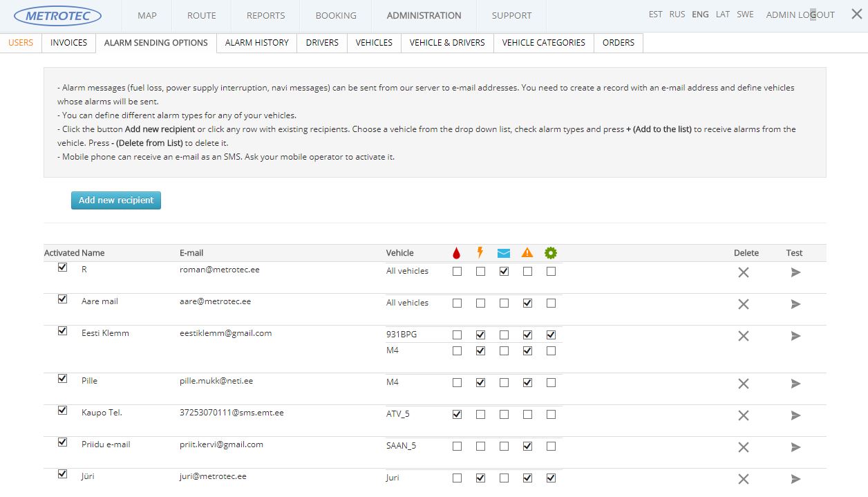The width and height of the screenshot is (868, 497).
Task: Delete the Kaupo Tel. recipient
Action: (x=743, y=415)
